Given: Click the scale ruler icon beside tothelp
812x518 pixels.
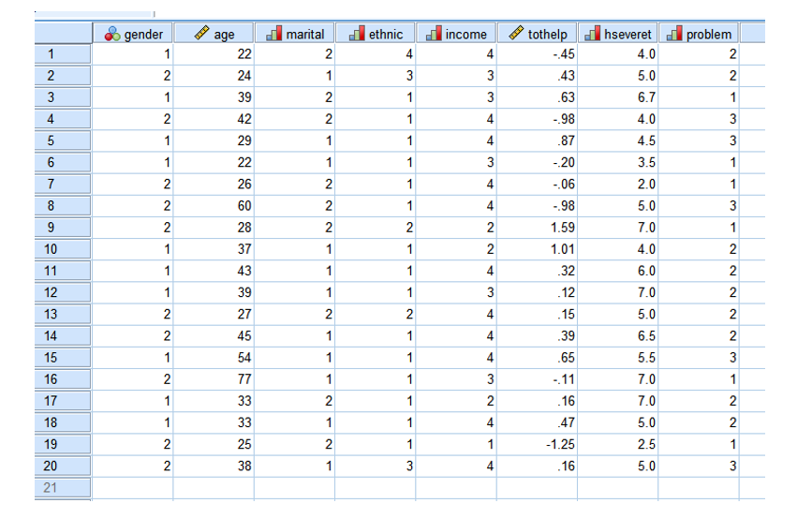Looking at the screenshot, I should coord(516,33).
